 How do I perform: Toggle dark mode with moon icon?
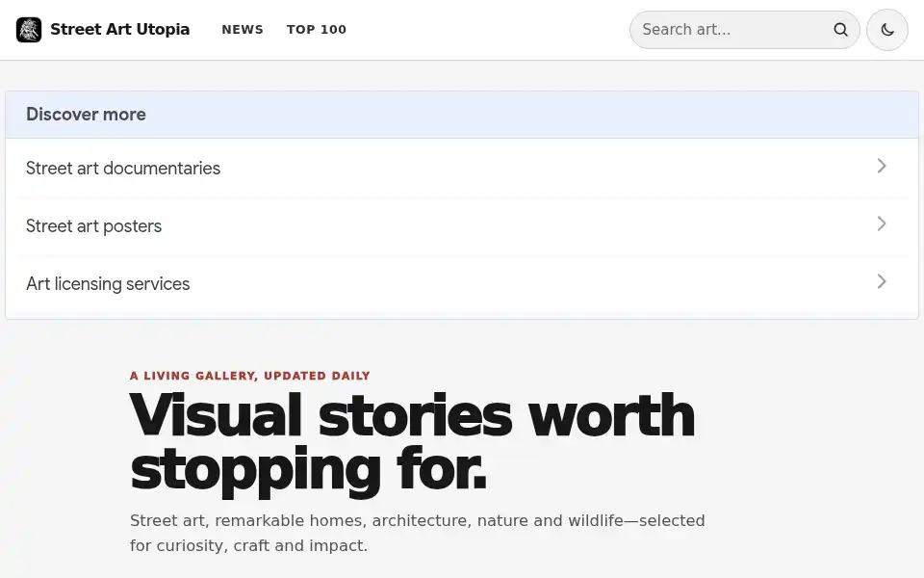click(x=886, y=30)
